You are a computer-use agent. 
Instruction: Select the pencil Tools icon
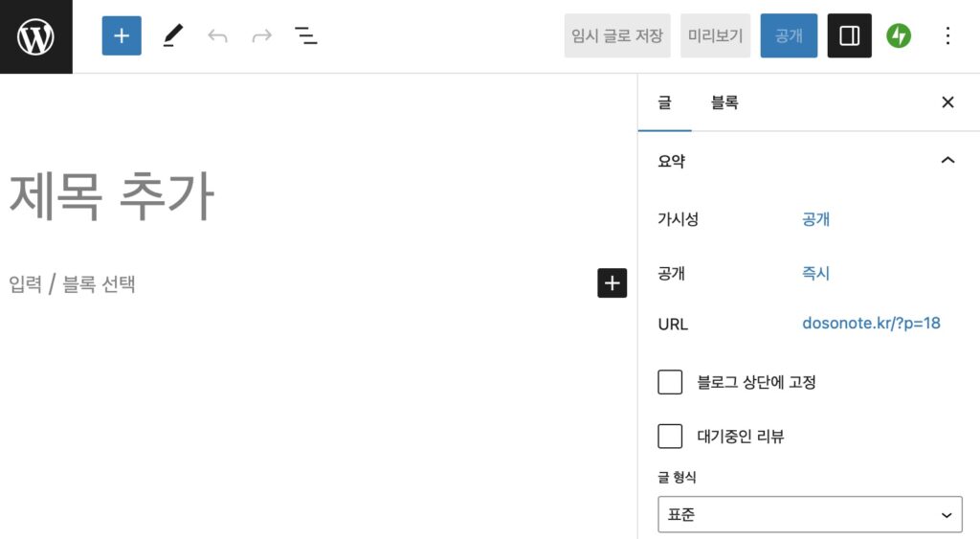(x=172, y=36)
